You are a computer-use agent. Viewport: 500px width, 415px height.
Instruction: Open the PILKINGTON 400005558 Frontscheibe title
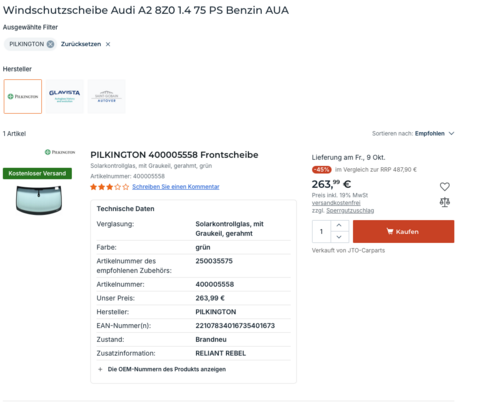(174, 155)
